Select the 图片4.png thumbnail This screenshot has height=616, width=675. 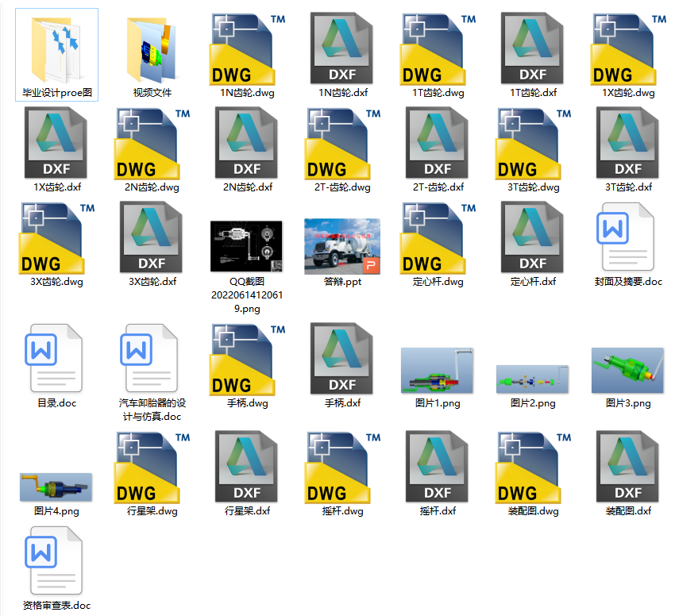point(56,487)
